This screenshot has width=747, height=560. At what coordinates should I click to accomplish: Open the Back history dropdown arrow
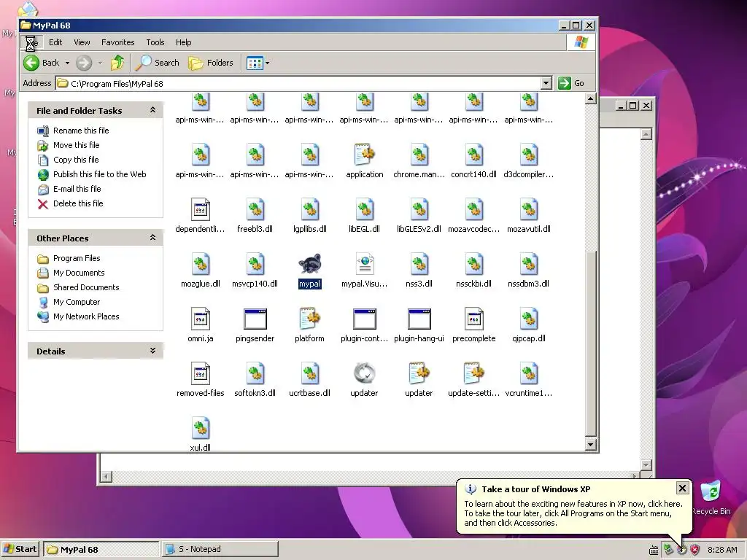(67, 63)
